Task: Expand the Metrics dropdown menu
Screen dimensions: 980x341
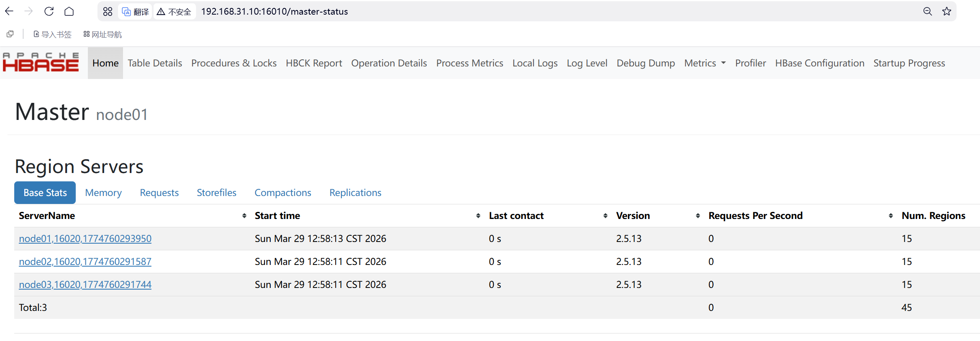Action: tap(705, 63)
